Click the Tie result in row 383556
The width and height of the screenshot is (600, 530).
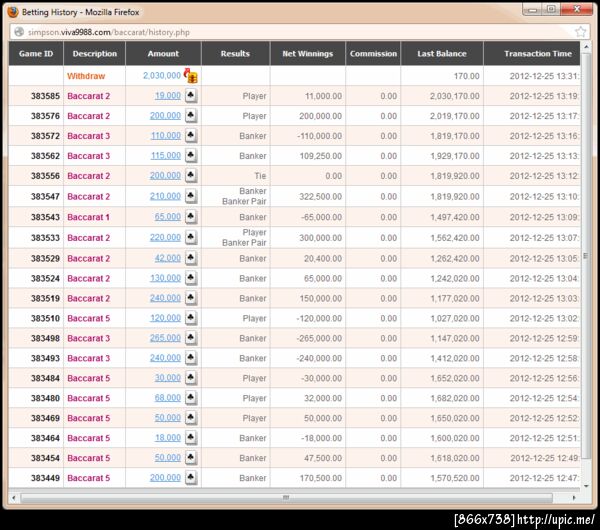[260, 176]
